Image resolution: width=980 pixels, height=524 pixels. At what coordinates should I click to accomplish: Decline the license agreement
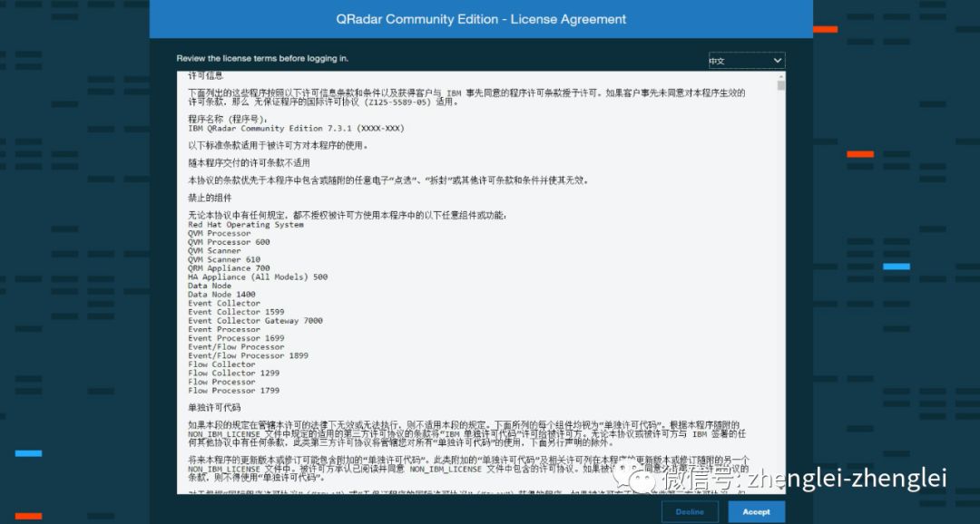coord(690,512)
